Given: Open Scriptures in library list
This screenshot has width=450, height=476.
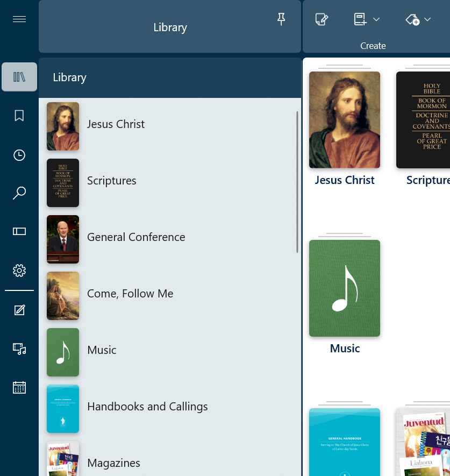Looking at the screenshot, I should coord(169,182).
